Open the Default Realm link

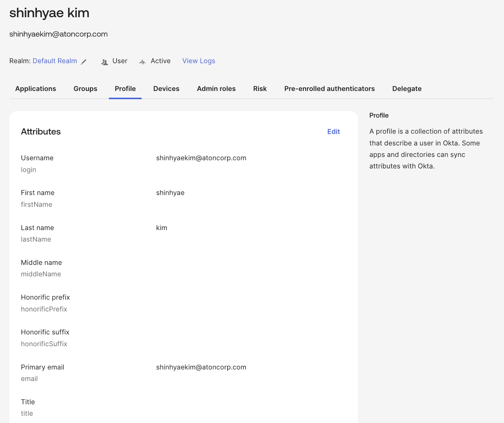click(55, 61)
